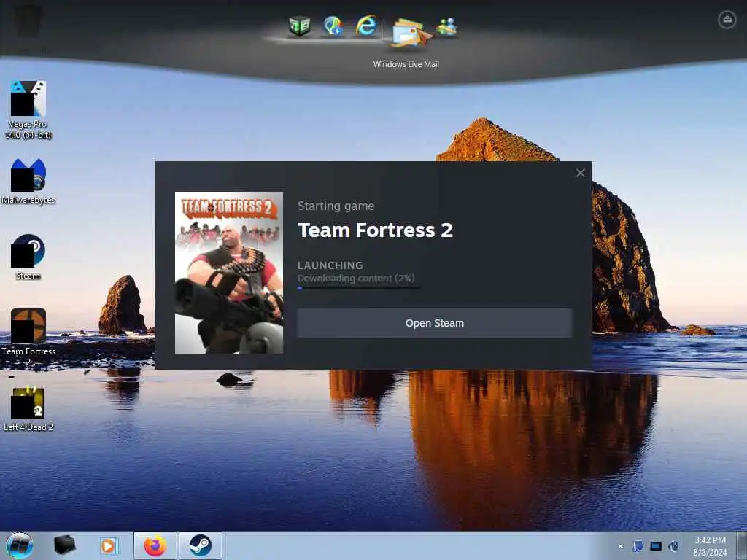The width and height of the screenshot is (747, 560).
Task: Click the 'Starting game' heading text
Action: tap(336, 206)
